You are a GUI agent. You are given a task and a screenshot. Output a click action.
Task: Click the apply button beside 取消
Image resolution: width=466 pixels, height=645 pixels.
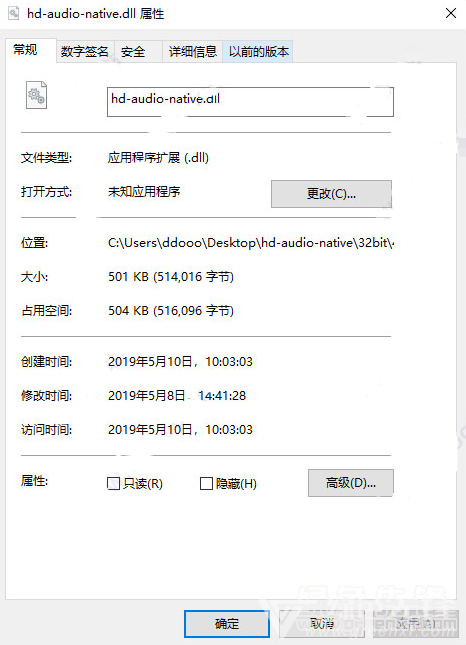click(415, 624)
